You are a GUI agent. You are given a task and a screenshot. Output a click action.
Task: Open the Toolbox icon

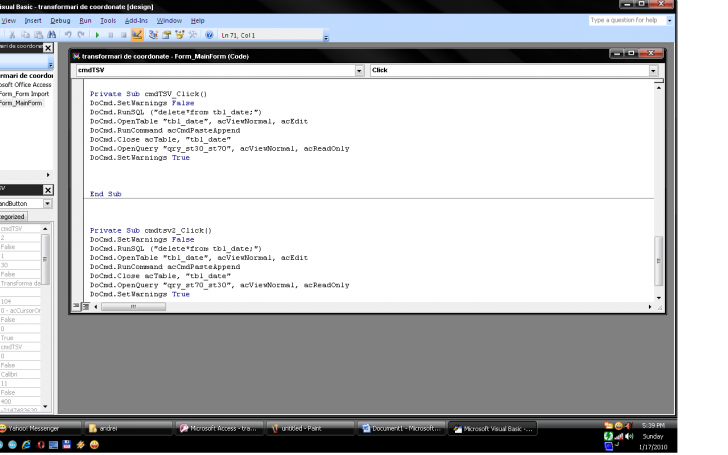tap(193, 35)
